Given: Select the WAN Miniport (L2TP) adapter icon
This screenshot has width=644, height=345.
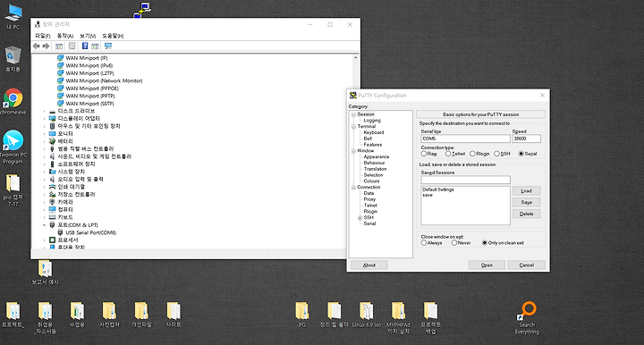Looking at the screenshot, I should pyautogui.click(x=61, y=73).
